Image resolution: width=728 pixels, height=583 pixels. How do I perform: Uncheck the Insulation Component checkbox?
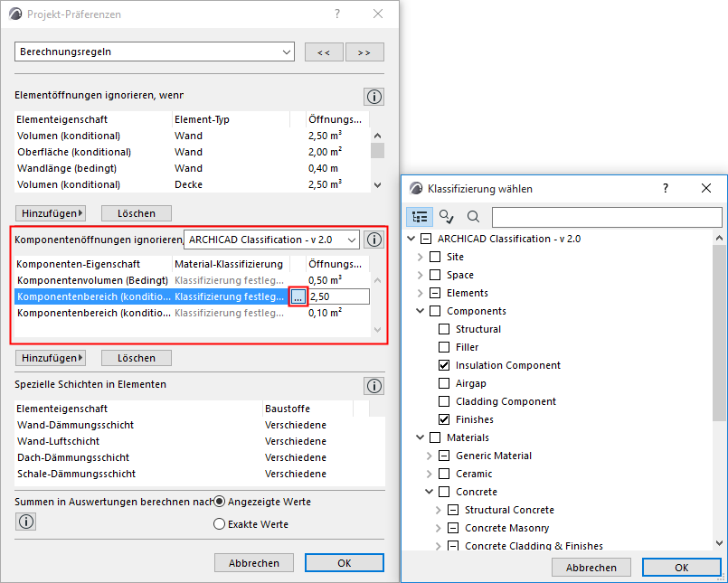444,365
